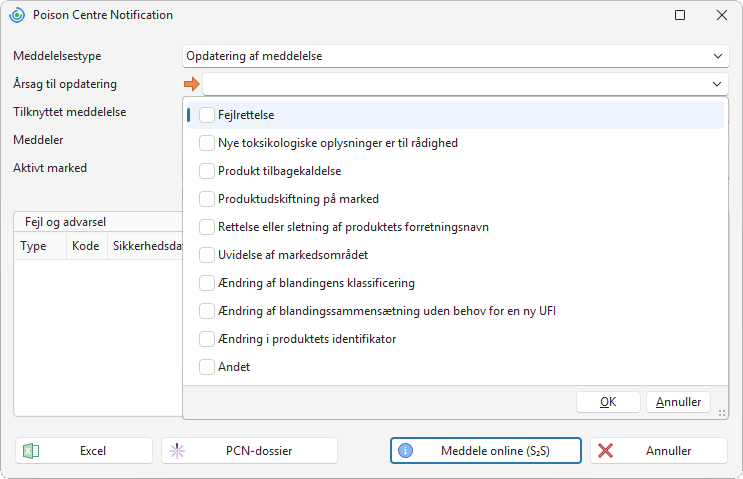Check Rettelse eller sletning af produktets forretningsnavn

pos(207,226)
